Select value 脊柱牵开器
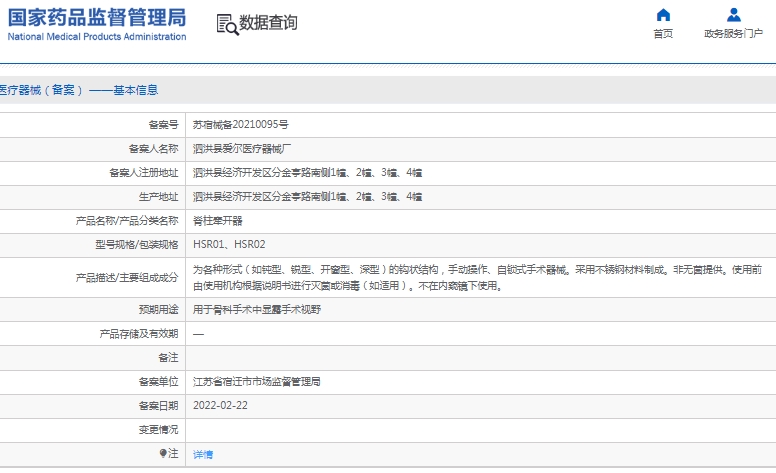776x473 pixels. (217, 221)
